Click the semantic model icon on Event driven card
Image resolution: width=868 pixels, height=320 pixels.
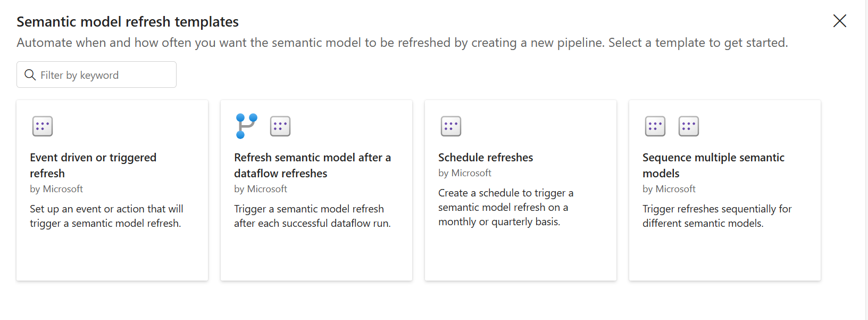43,126
